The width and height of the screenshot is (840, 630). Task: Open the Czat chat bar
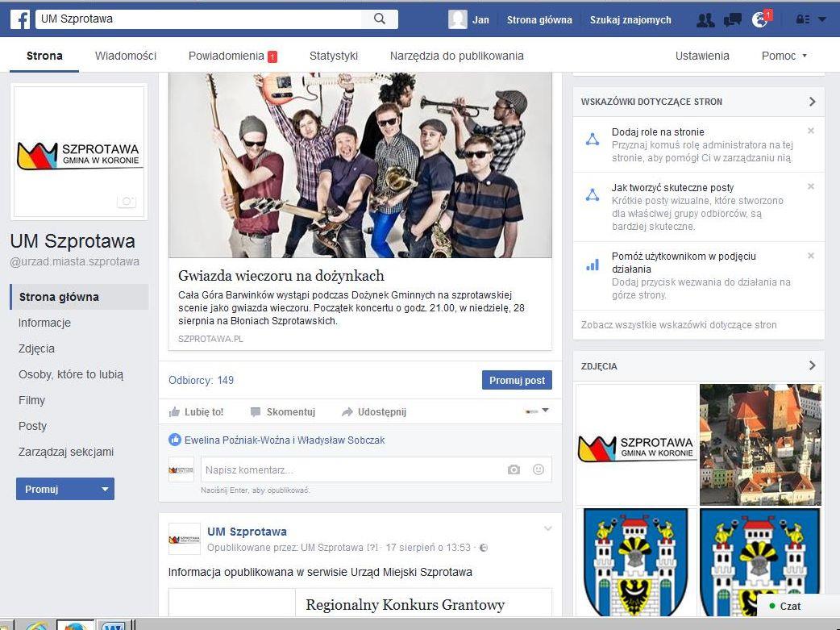(798, 606)
